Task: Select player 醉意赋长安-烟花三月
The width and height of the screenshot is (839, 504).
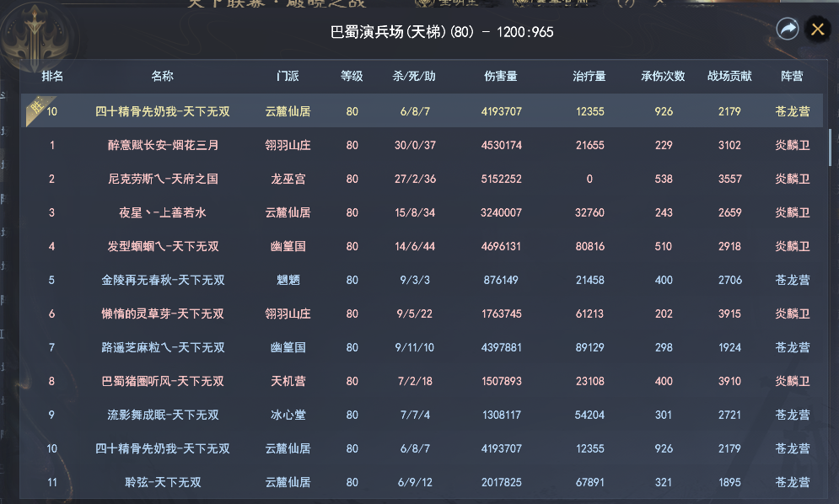Action: [x=164, y=145]
